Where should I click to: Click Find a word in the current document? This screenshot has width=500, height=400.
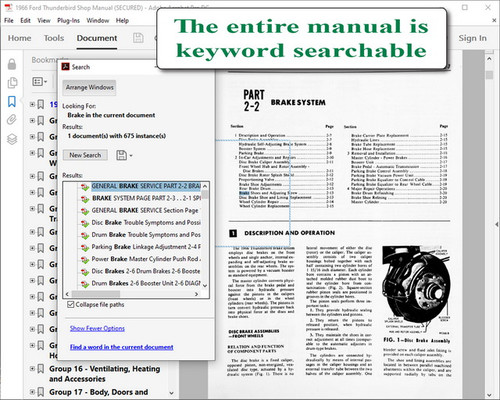tap(121, 347)
